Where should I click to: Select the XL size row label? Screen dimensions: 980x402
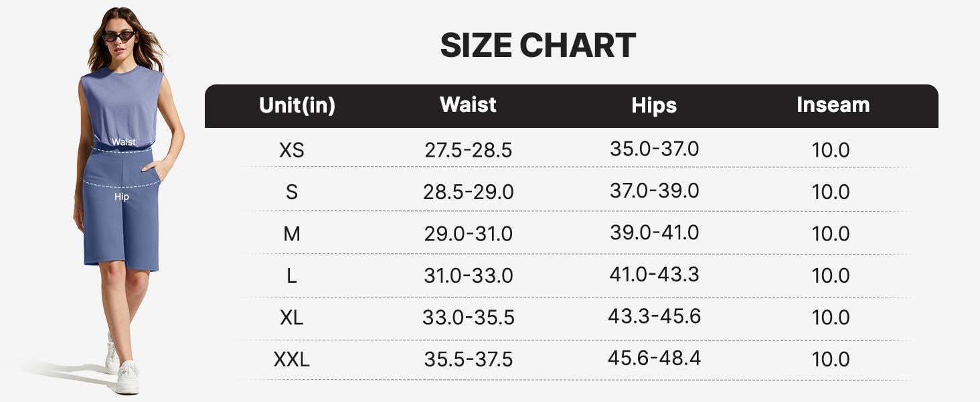(292, 317)
